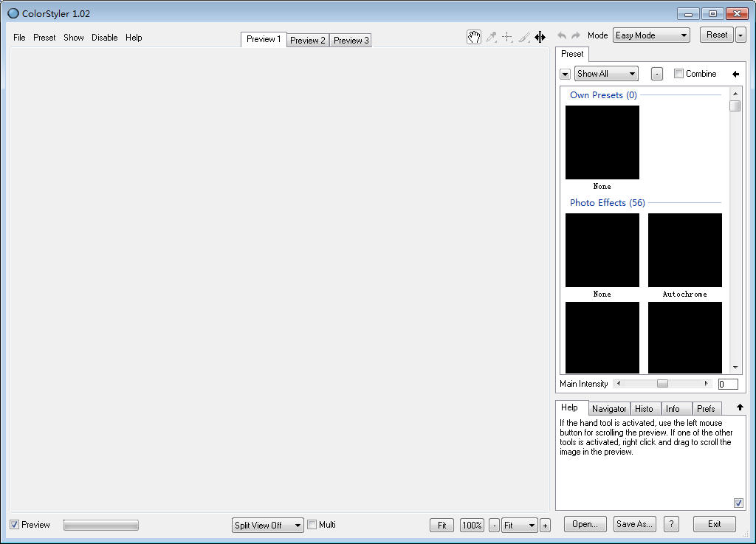Select the Preset panel tab
The image size is (756, 544).
coord(572,54)
